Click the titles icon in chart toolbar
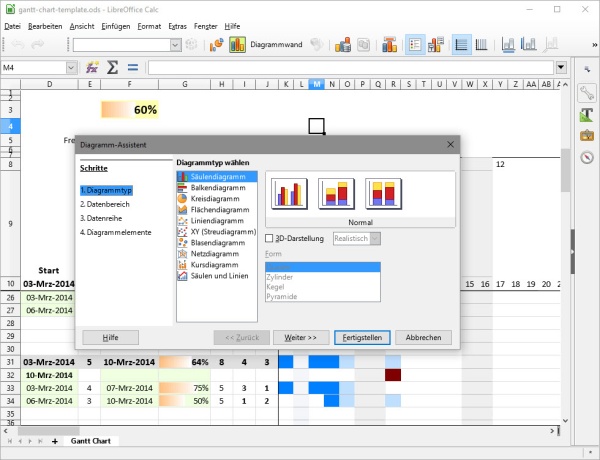The image size is (600, 460). pyautogui.click(x=389, y=45)
